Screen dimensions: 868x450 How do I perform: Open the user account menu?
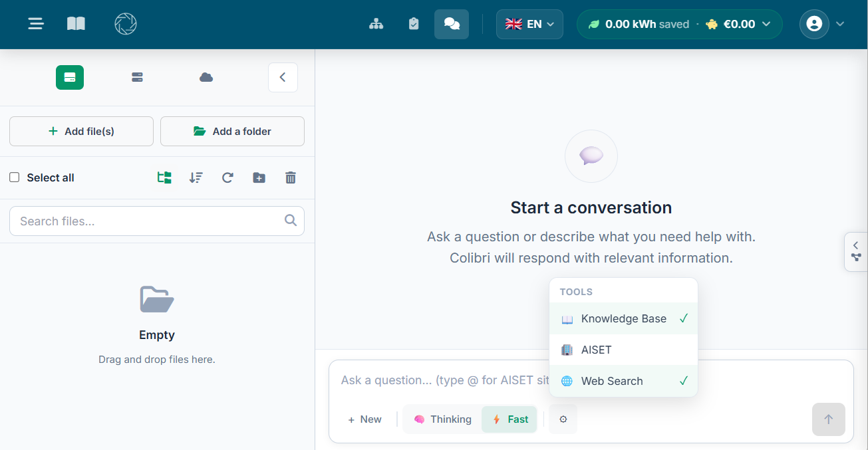[822, 24]
